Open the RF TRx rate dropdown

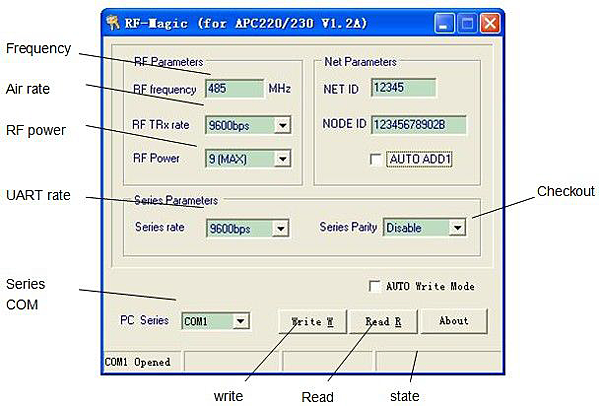pyautogui.click(x=283, y=125)
